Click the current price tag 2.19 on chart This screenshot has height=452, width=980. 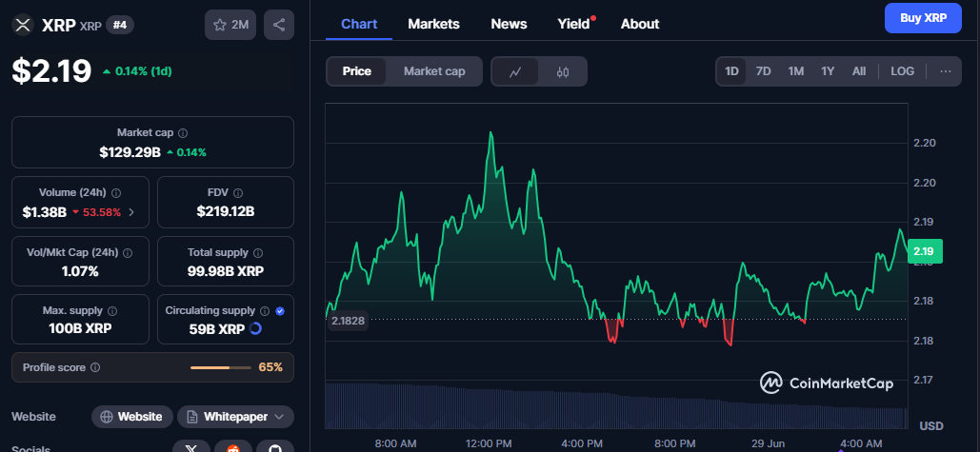tap(925, 251)
